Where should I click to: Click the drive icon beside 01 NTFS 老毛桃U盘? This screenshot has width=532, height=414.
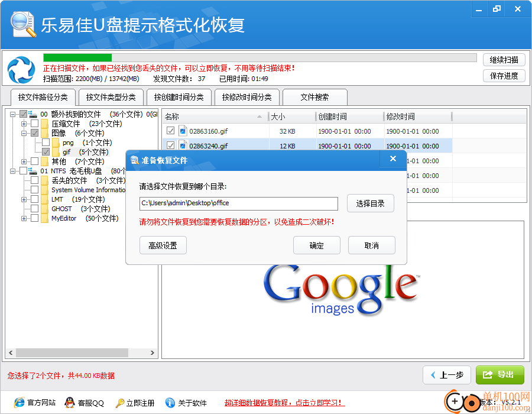33,171
